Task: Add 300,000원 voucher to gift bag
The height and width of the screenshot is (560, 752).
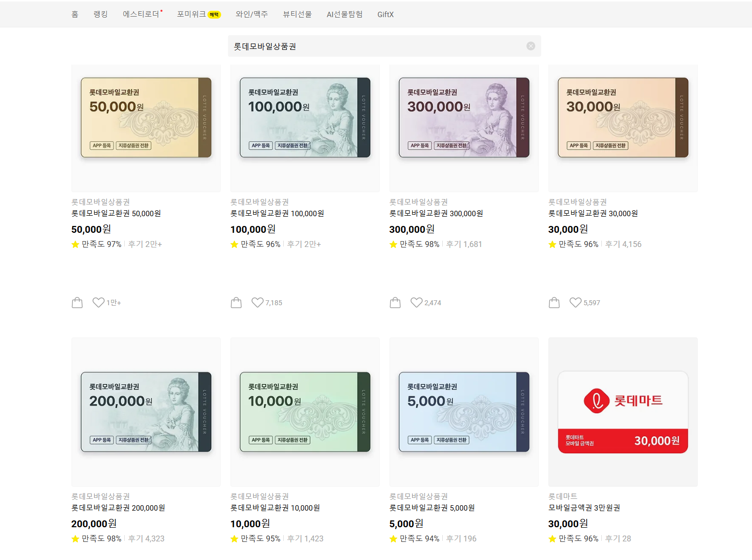Action: pyautogui.click(x=395, y=303)
